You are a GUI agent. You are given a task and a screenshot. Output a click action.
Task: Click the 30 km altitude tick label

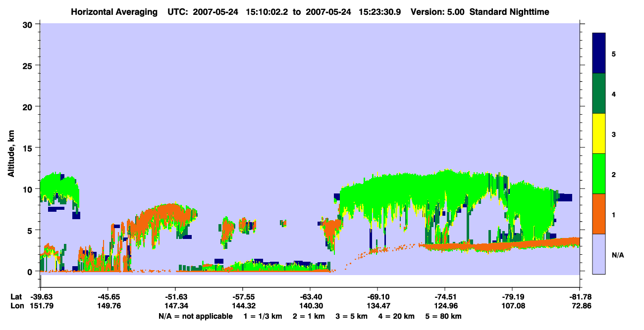30,24
